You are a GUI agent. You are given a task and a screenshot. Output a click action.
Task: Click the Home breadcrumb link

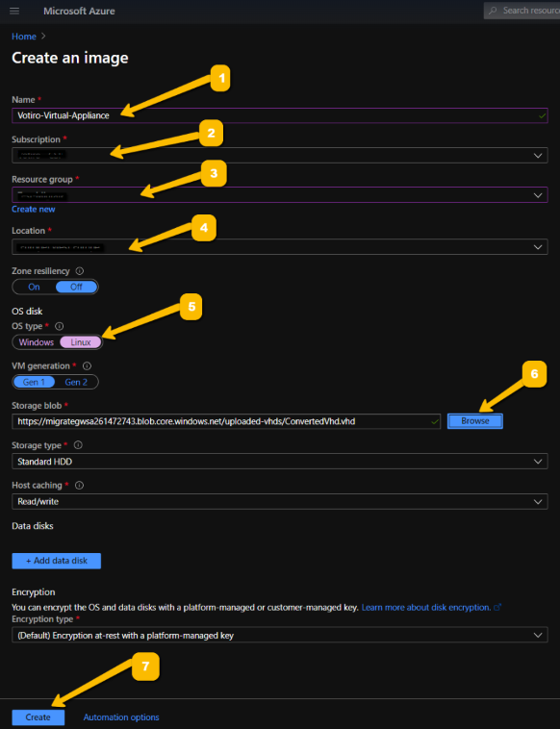(24, 37)
